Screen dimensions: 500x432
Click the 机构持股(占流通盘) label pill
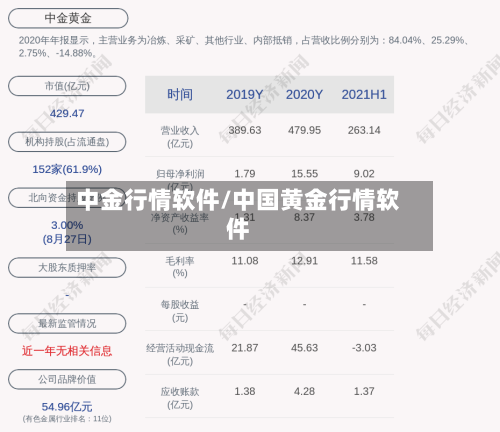[67, 142]
